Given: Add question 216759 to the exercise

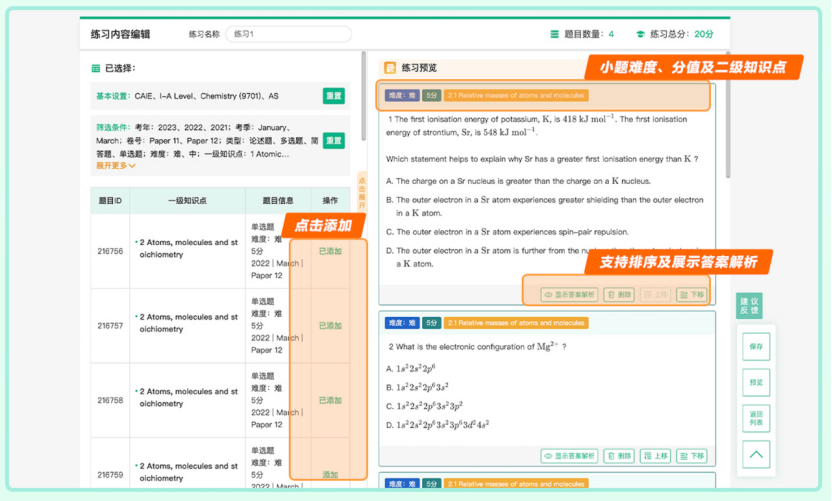Looking at the screenshot, I should coord(330,475).
